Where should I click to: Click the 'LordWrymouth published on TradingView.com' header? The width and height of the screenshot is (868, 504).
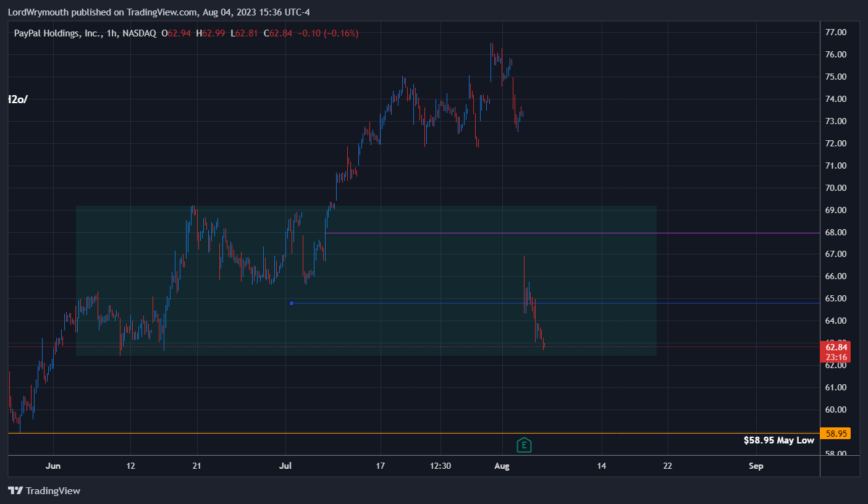coord(101,12)
